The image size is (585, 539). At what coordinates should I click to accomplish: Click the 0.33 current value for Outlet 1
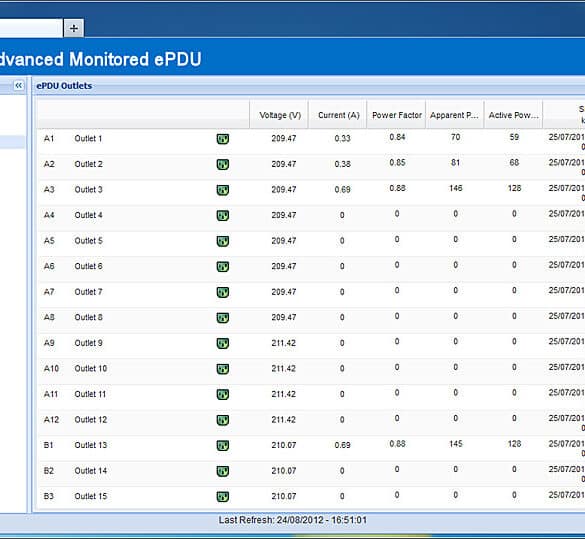pyautogui.click(x=342, y=138)
